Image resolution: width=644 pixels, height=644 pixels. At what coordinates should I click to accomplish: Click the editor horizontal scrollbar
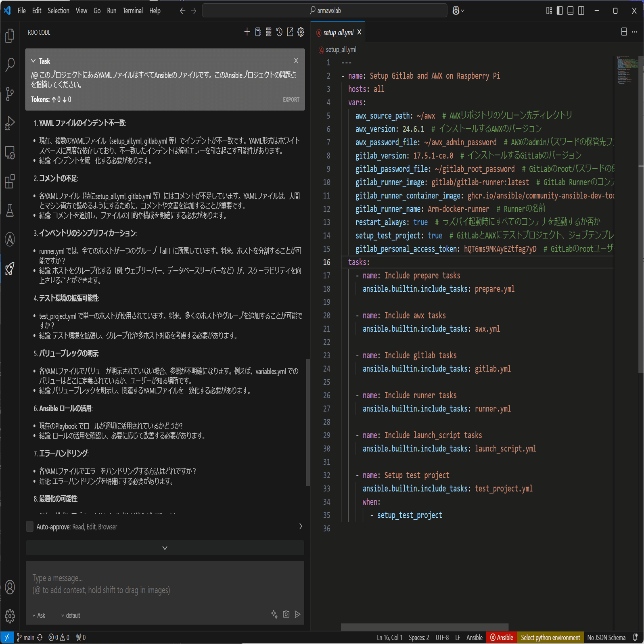[424, 627]
